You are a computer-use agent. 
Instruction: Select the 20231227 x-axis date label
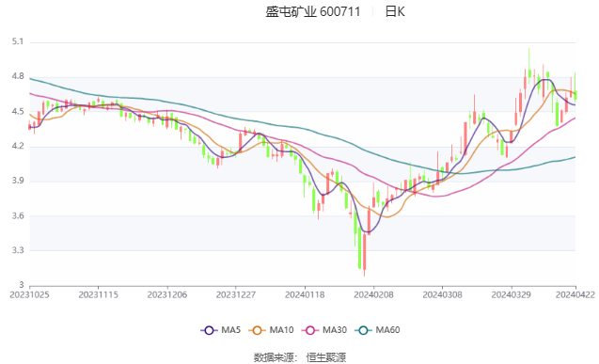click(x=236, y=294)
